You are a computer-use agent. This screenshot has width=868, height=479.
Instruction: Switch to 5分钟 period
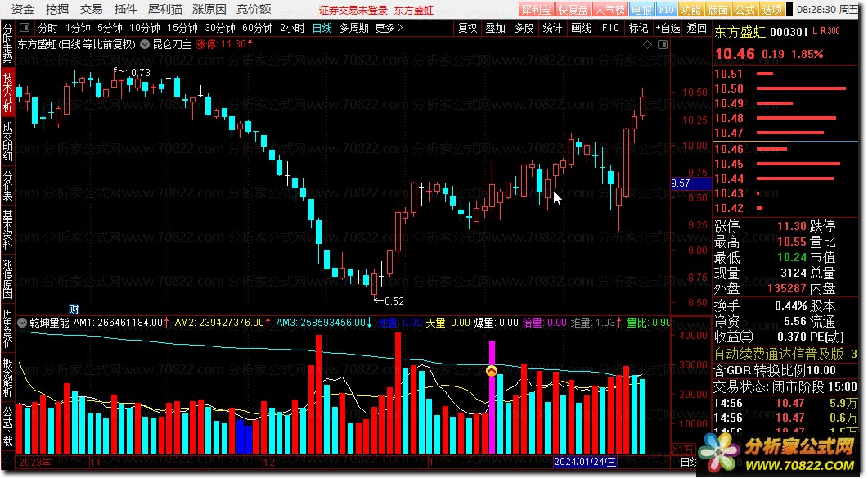tap(110, 28)
